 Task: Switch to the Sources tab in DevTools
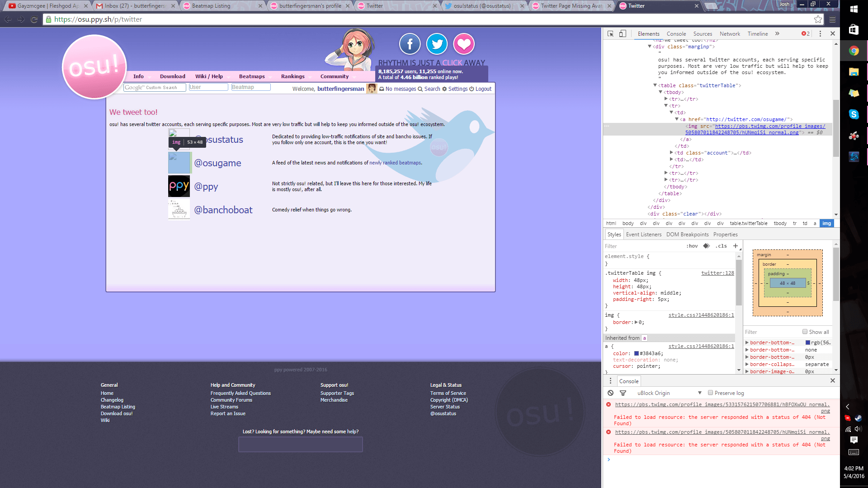pos(703,33)
